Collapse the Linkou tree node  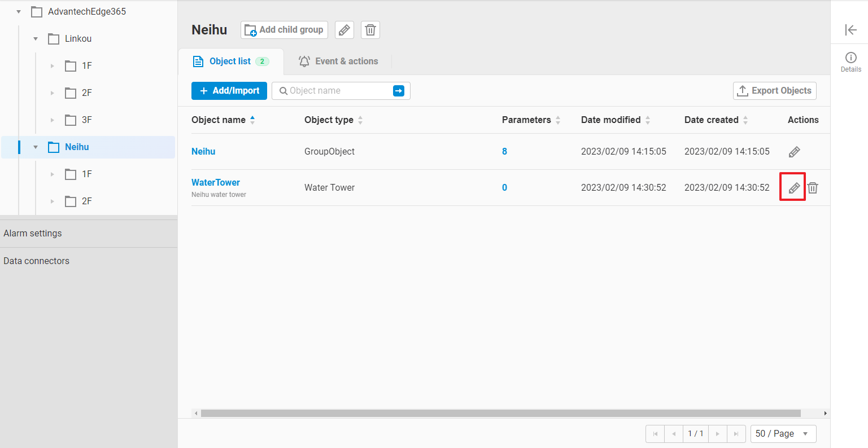[x=36, y=39]
